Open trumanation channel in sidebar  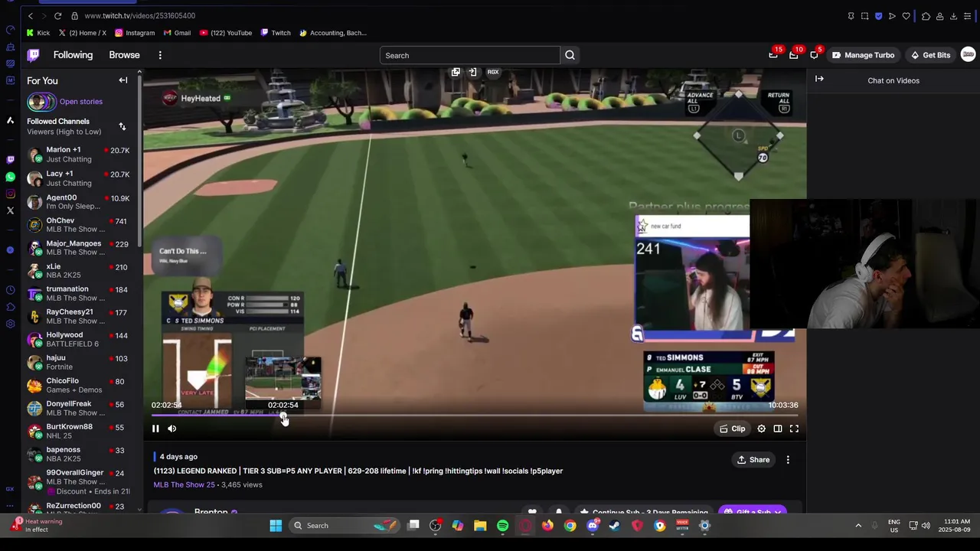tap(79, 294)
